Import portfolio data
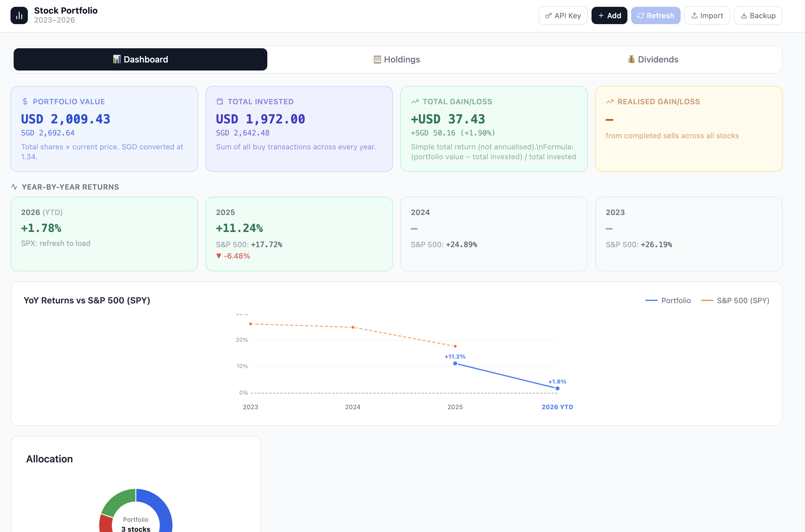805x532 pixels. 707,15
